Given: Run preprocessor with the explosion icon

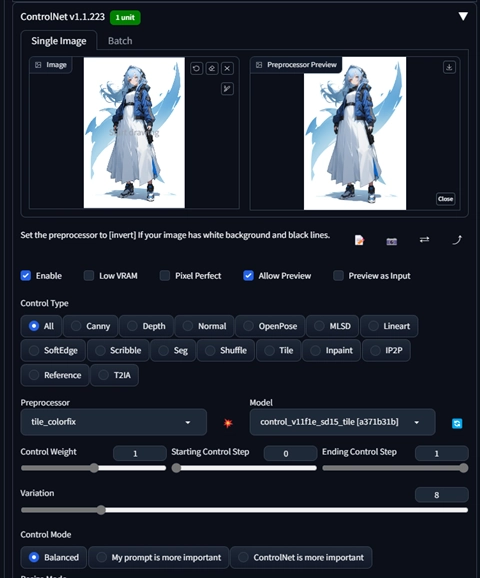Looking at the screenshot, I should click(x=228, y=423).
